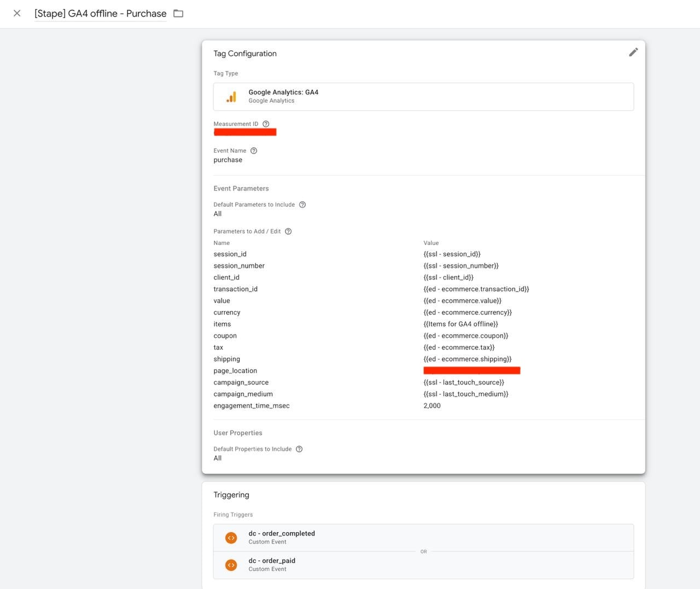This screenshot has width=700, height=589.
Task: Edit Tag Configuration with pencil icon
Action: [x=633, y=53]
